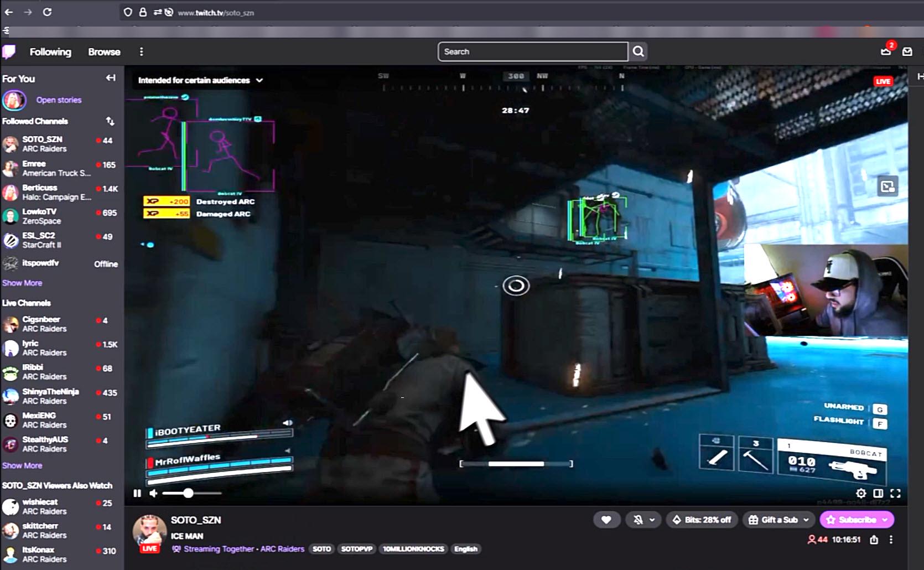Open the ARC Raiders game link below title
The image size is (924, 570).
(x=282, y=549)
